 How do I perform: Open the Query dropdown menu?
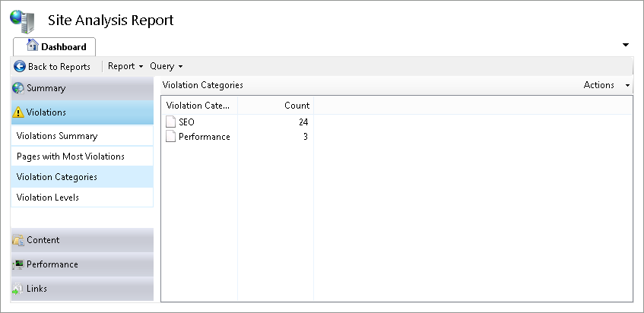166,66
